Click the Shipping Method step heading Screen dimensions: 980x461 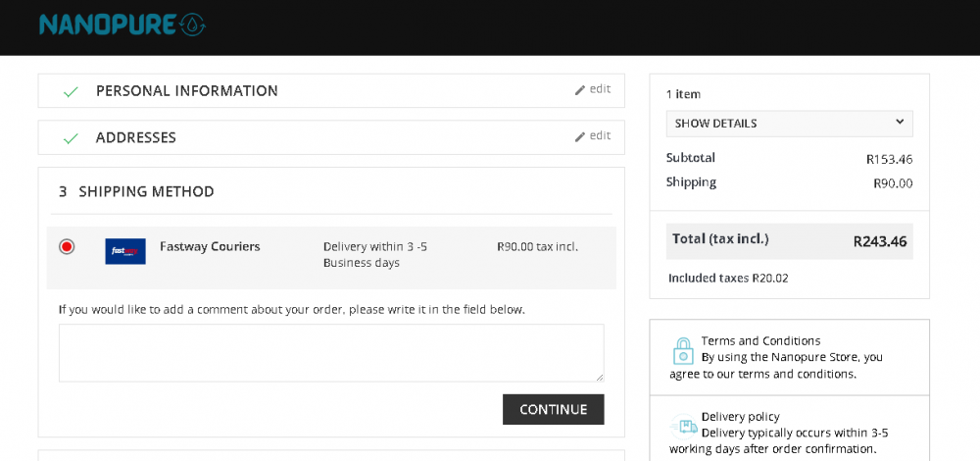click(x=146, y=191)
